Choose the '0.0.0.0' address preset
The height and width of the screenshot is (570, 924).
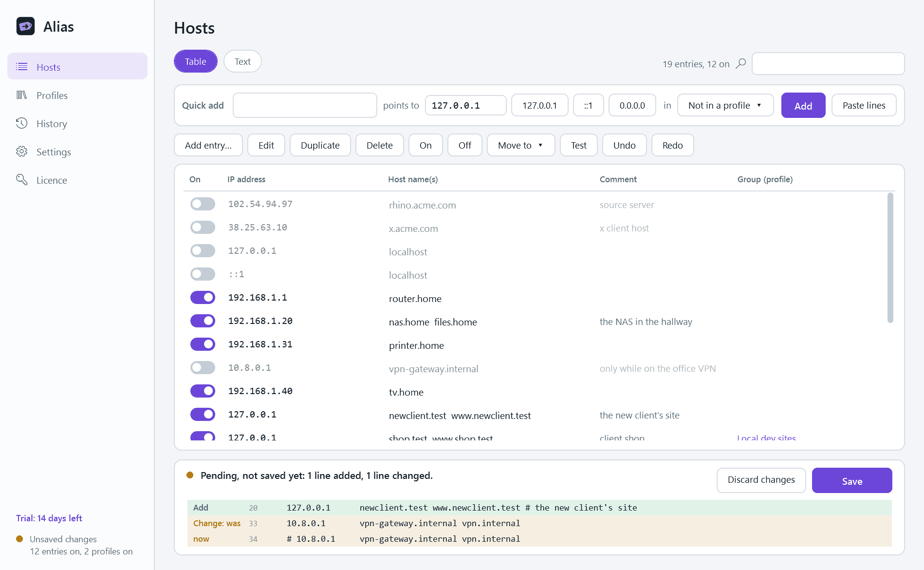tap(632, 105)
